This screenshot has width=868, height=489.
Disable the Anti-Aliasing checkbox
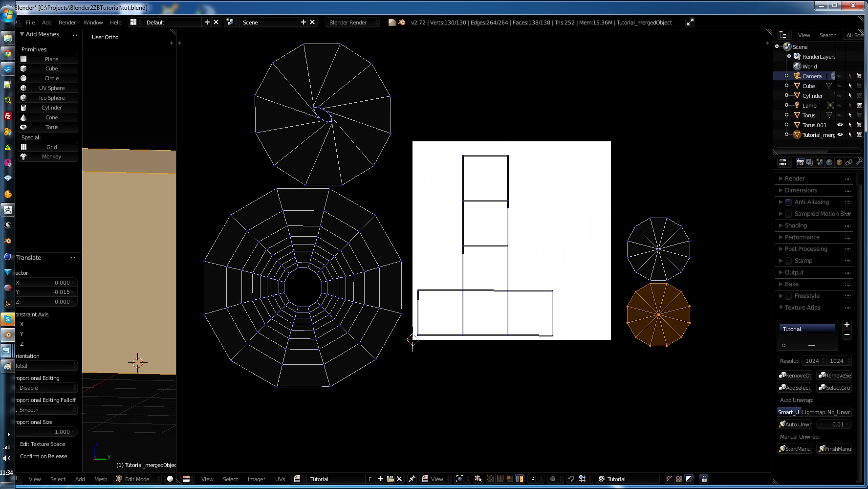pyautogui.click(x=788, y=202)
